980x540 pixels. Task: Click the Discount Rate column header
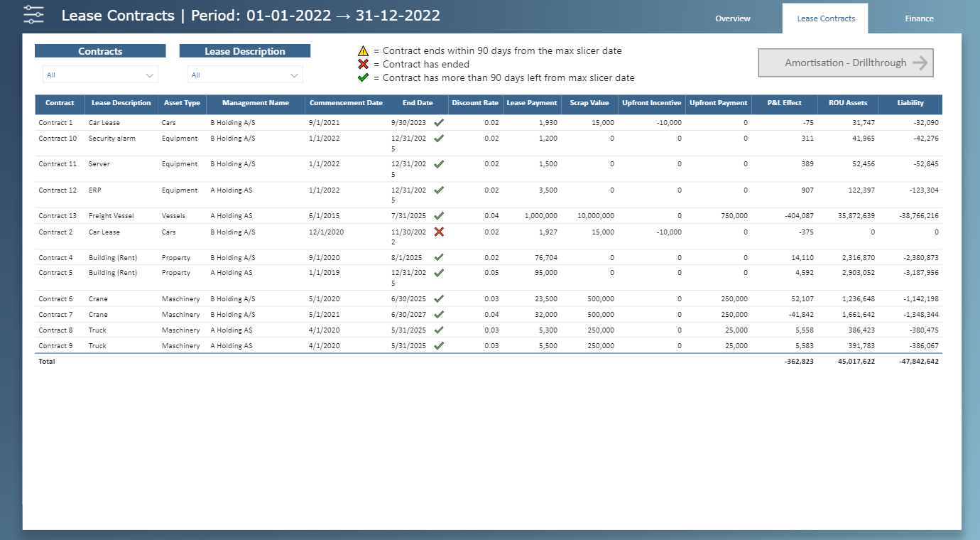[x=475, y=103]
